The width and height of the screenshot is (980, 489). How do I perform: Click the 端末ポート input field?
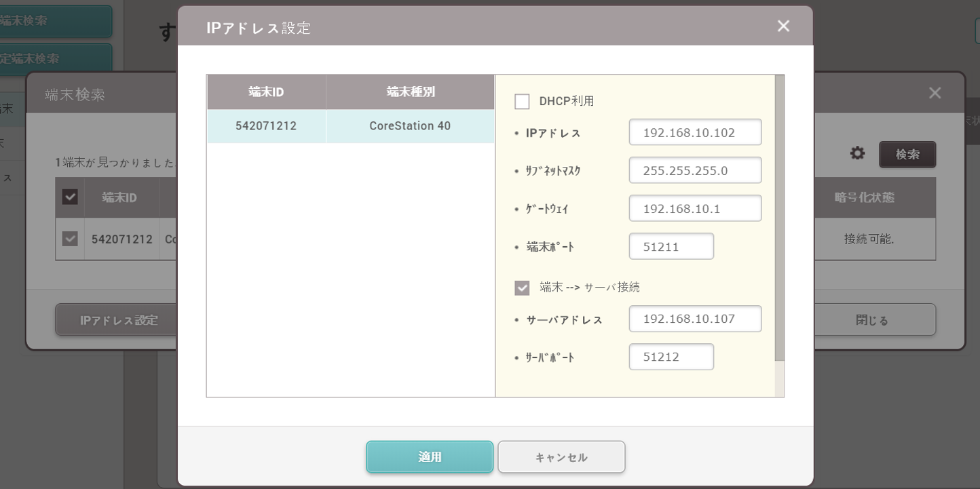pyautogui.click(x=671, y=246)
